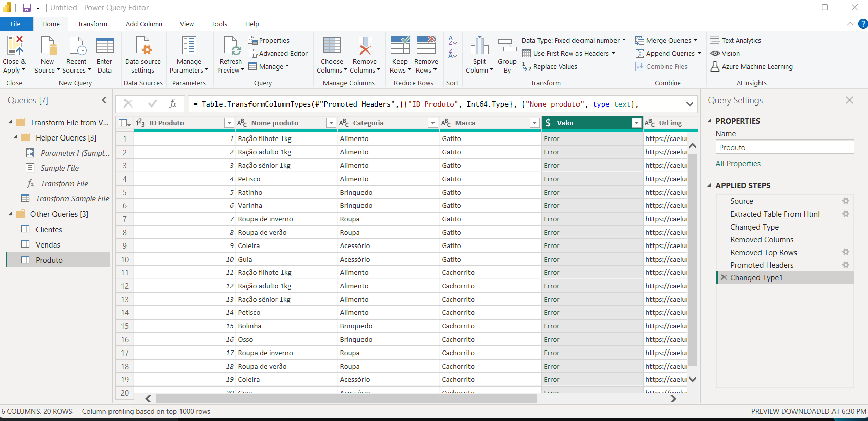This screenshot has width=868, height=421.
Task: Expand the formula bar
Action: pyautogui.click(x=690, y=104)
